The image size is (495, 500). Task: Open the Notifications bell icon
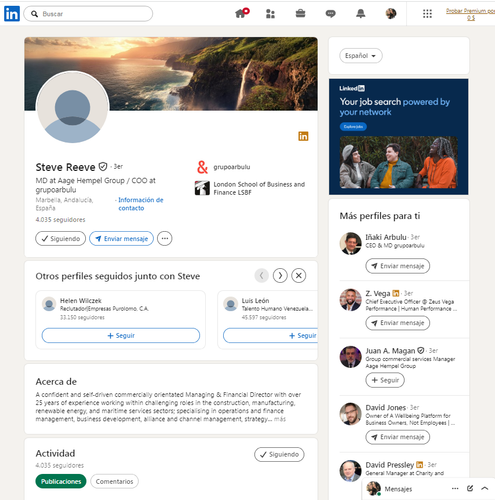360,14
